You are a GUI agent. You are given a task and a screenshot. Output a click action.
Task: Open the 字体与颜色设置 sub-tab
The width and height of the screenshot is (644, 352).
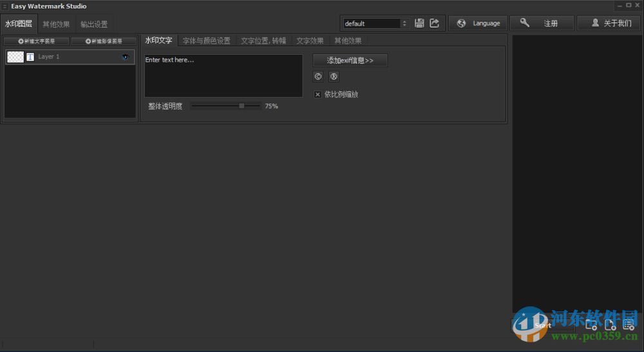pyautogui.click(x=207, y=41)
